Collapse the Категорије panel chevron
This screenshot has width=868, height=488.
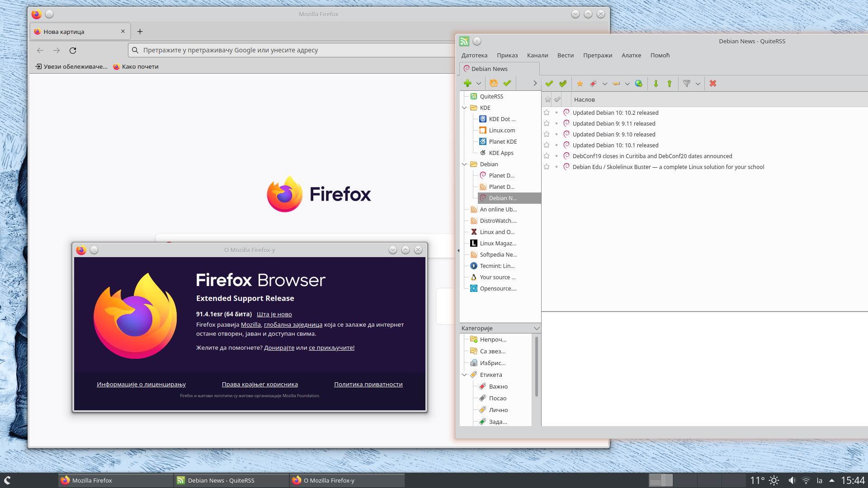[536, 328]
